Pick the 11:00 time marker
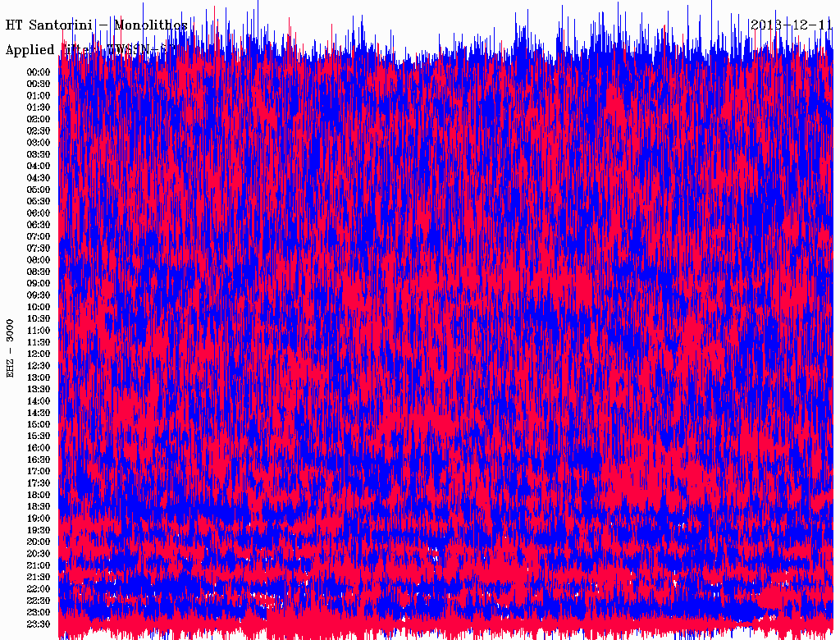Screen dimensions: 840x640 39,331
